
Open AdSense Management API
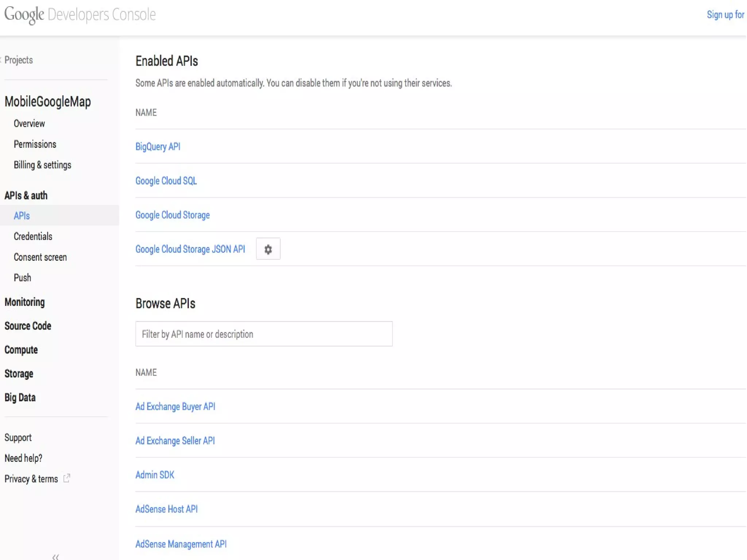click(181, 544)
